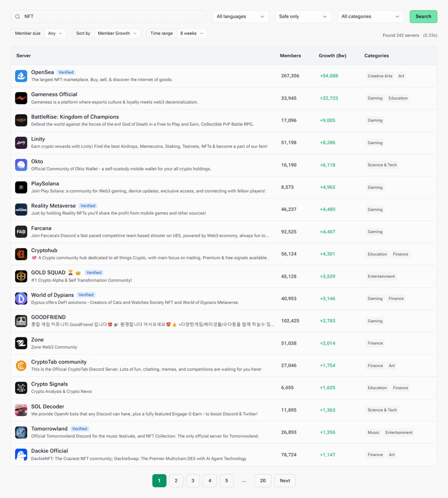Click the Found 242 servers text
The height and width of the screenshot is (498, 448).
(x=401, y=35)
